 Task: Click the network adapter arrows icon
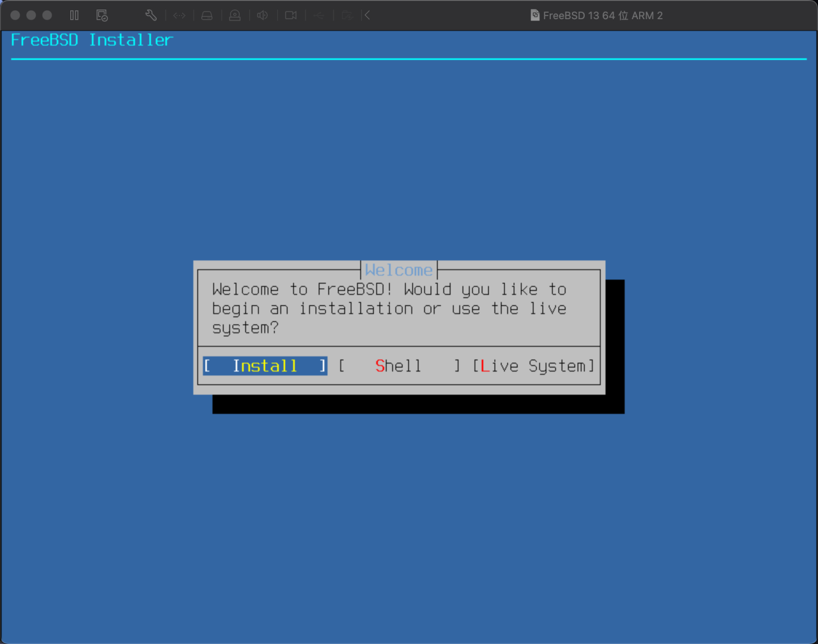point(180,15)
